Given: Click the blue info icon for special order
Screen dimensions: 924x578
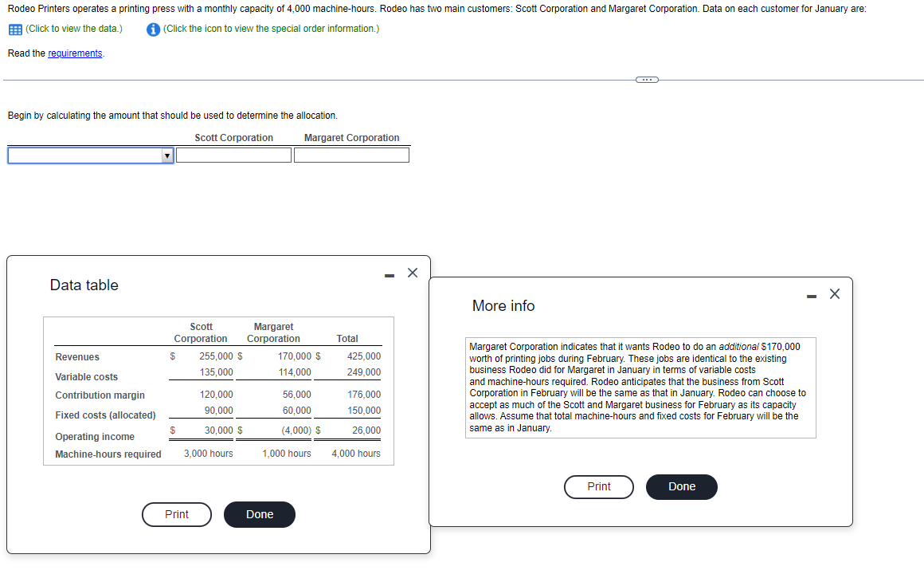Looking at the screenshot, I should (153, 29).
